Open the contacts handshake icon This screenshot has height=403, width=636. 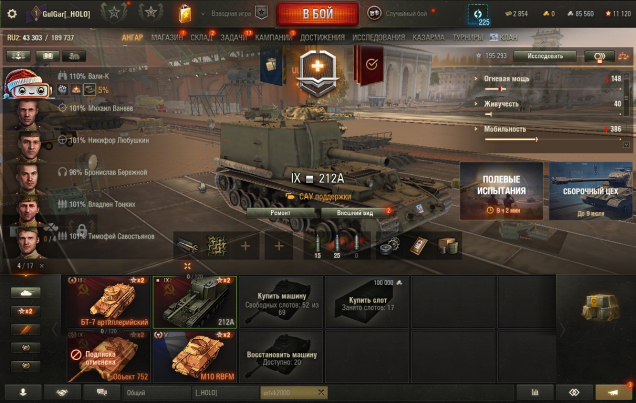tap(62, 392)
